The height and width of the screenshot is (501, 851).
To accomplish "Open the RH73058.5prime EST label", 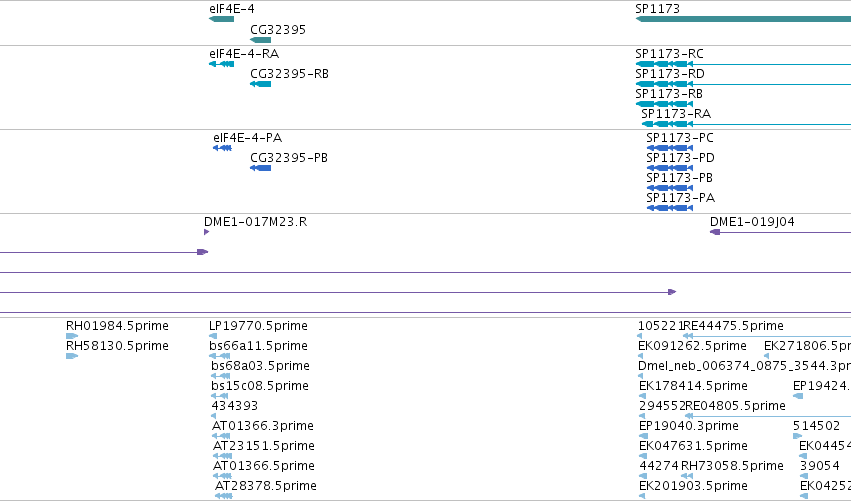I will click(x=733, y=466).
